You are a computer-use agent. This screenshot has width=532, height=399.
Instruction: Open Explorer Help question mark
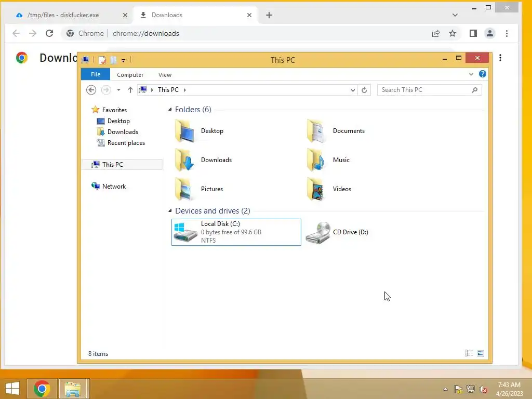[x=483, y=74]
